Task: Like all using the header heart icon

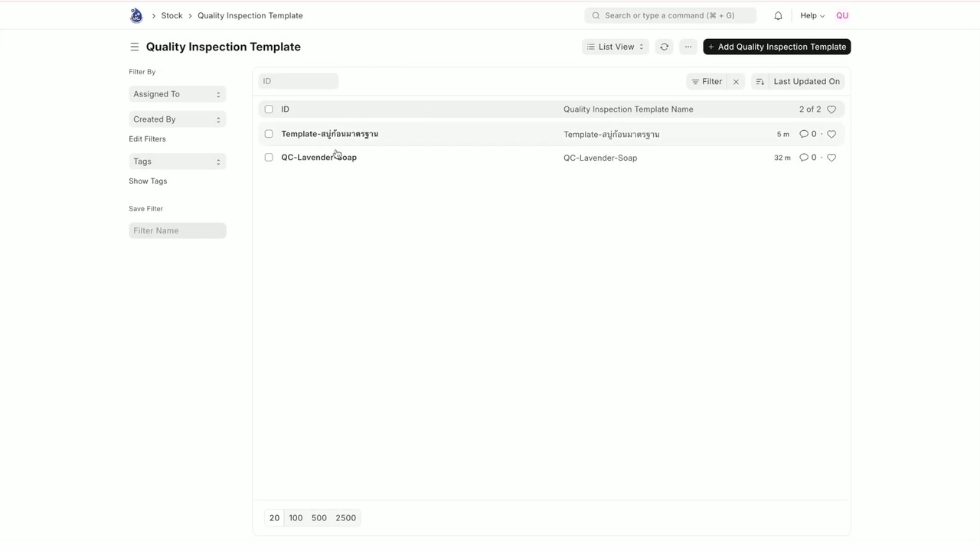Action: 831,109
